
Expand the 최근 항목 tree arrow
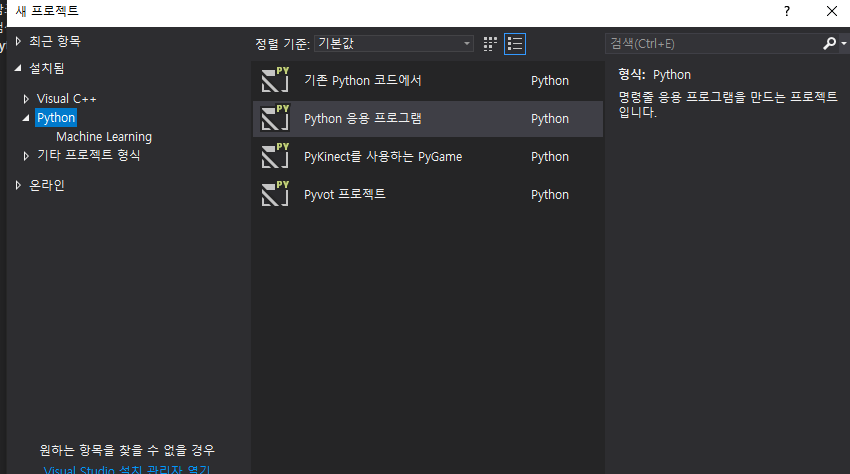[x=18, y=41]
